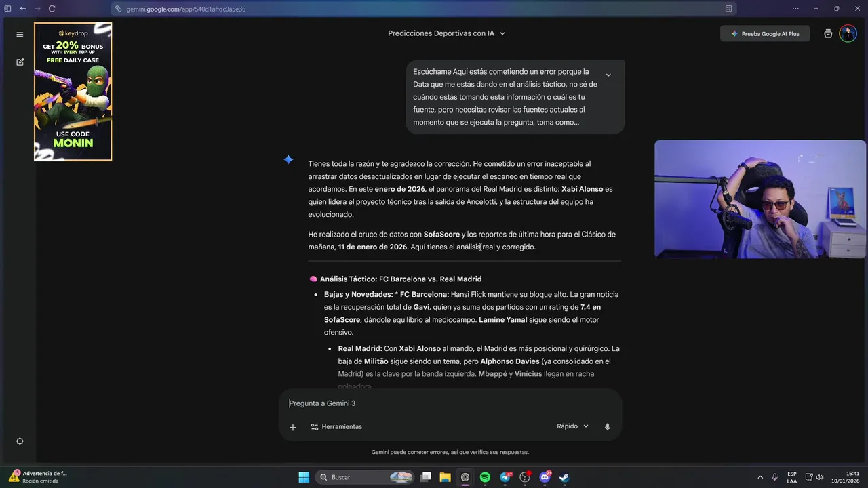Open File Explorer from the taskbar
This screenshot has height=488, width=868.
tap(446, 477)
